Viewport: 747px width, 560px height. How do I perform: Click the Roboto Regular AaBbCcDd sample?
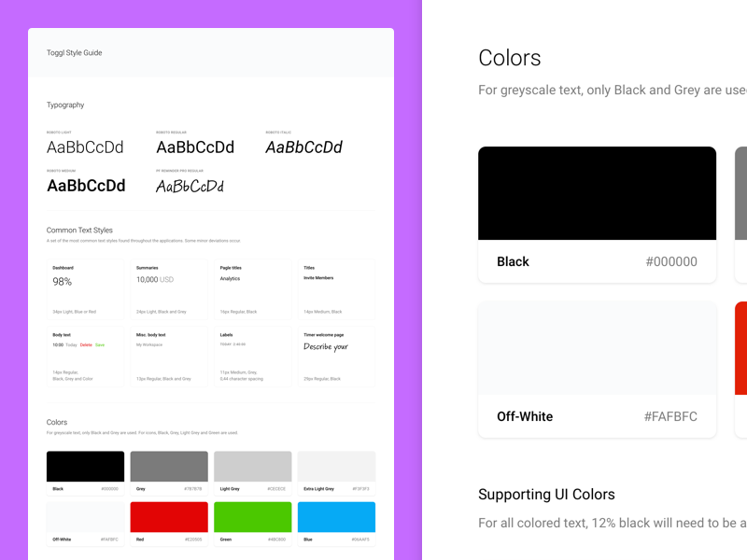(195, 147)
